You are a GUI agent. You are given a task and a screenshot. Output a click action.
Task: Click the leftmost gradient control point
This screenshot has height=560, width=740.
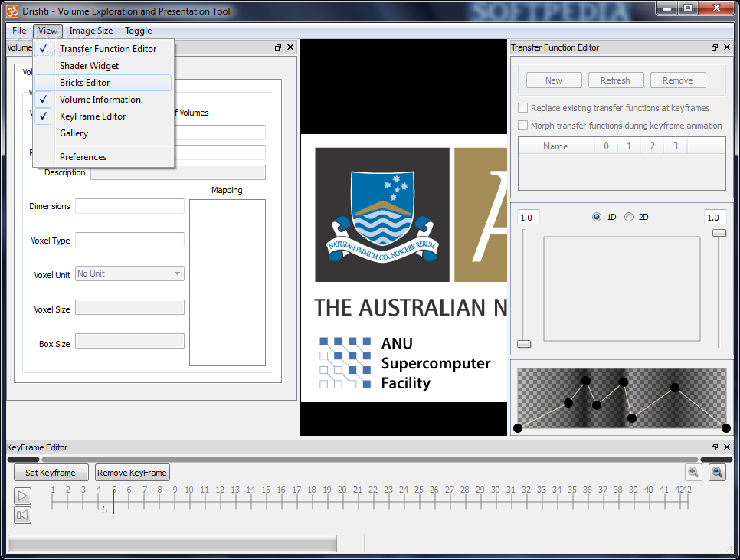[x=518, y=428]
